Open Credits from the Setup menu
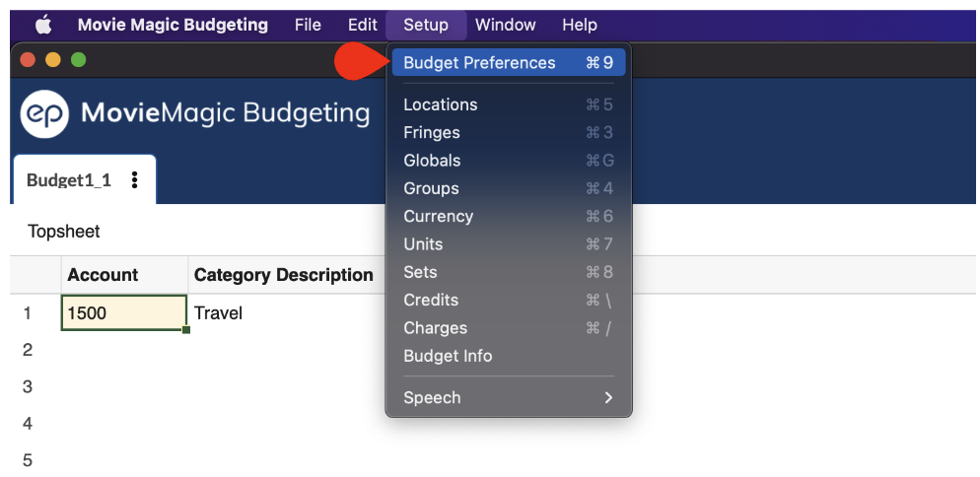The image size is (980, 477). 509,300
